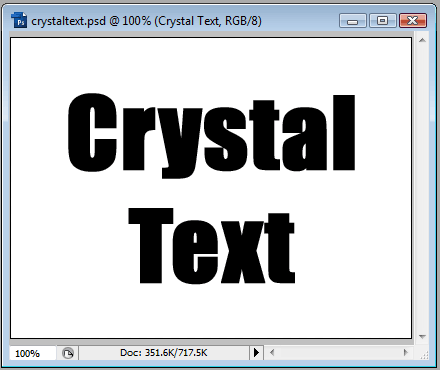Click the crystaltext.psd title bar text
The height and width of the screenshot is (370, 440).
point(146,21)
